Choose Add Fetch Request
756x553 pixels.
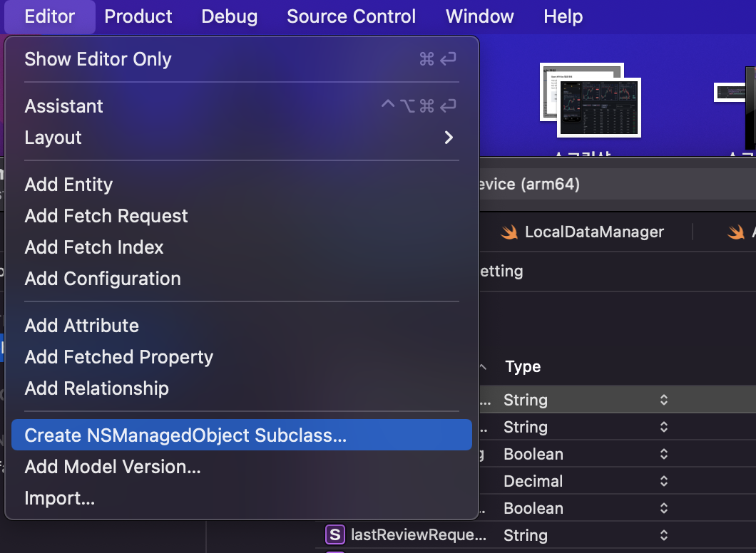click(x=242, y=216)
